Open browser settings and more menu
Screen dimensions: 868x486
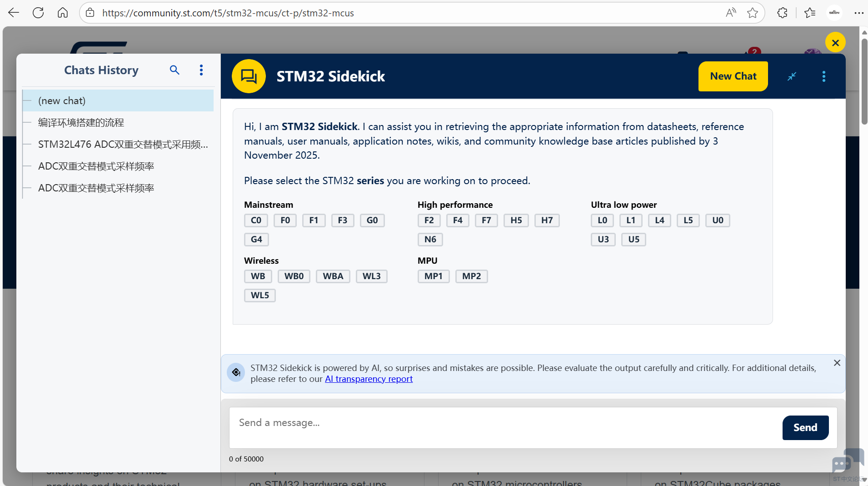click(858, 13)
